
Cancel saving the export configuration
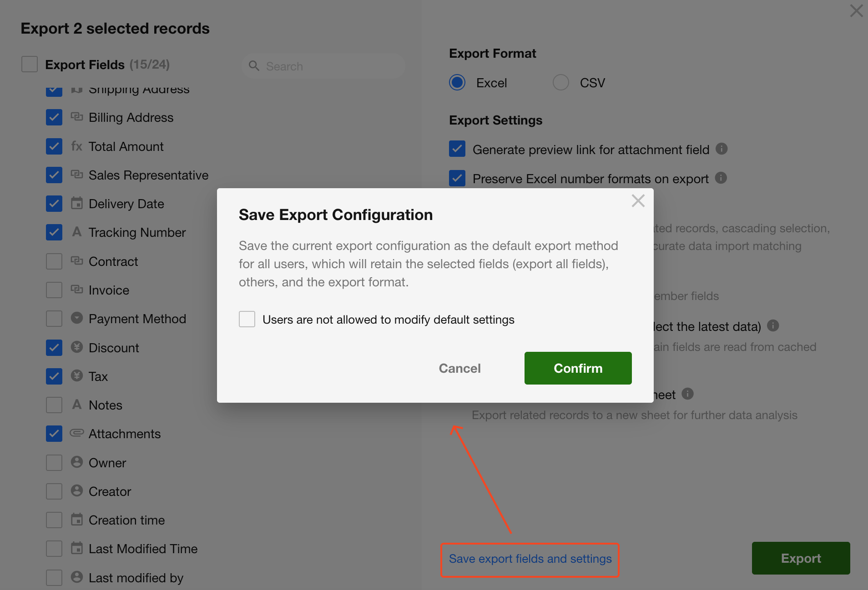[459, 368]
